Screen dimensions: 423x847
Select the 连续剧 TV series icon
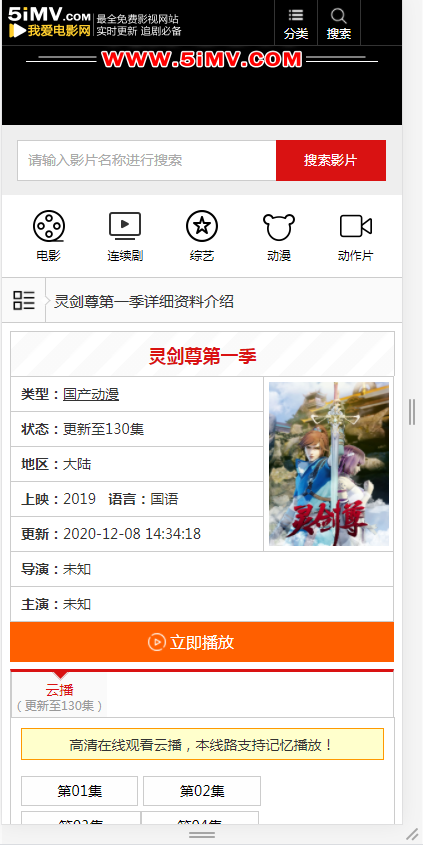pyautogui.click(x=125, y=226)
